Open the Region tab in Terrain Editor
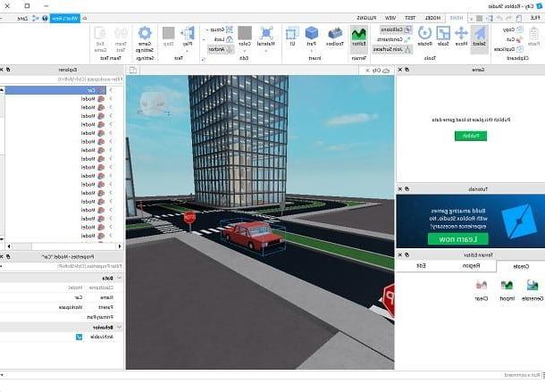545x392 pixels. click(x=472, y=266)
